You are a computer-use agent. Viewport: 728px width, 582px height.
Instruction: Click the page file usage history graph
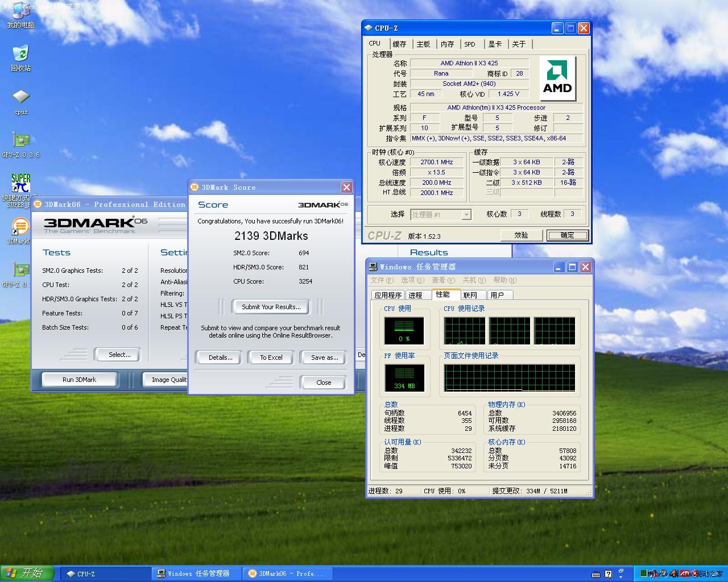509,377
